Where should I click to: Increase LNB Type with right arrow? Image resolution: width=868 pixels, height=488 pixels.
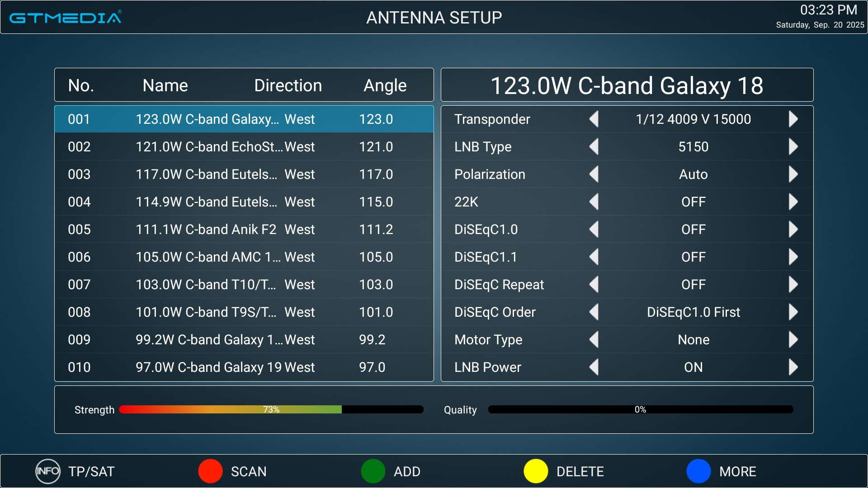point(793,147)
